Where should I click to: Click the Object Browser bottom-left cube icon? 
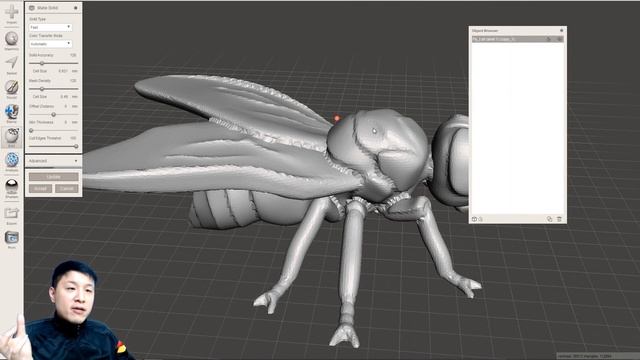click(x=474, y=219)
